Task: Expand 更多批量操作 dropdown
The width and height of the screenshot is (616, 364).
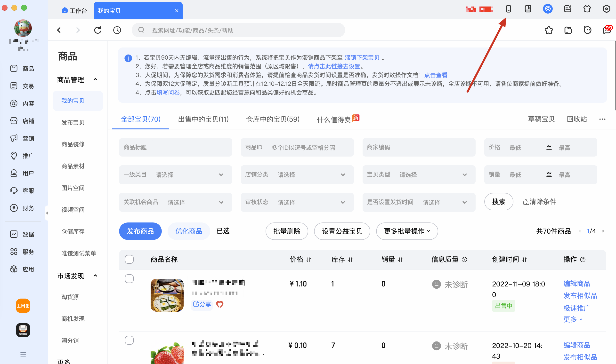Action: point(407,231)
